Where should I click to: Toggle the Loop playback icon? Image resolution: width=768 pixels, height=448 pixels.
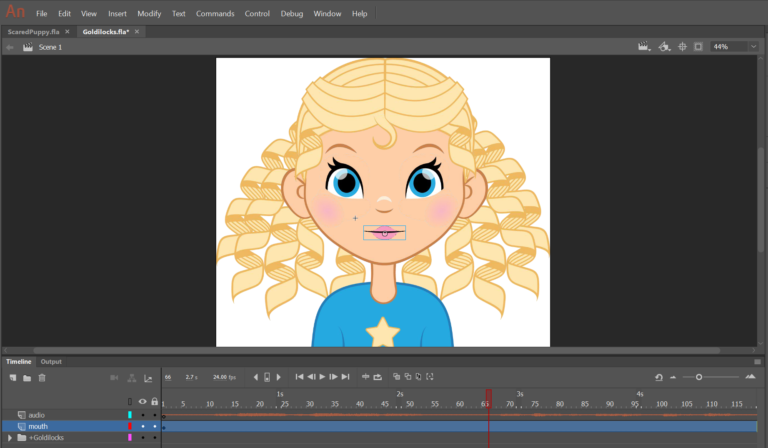pyautogui.click(x=378, y=377)
